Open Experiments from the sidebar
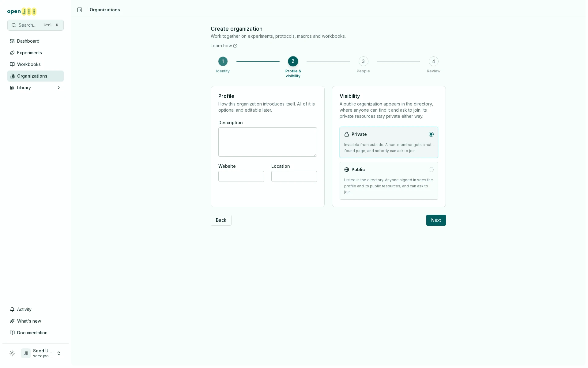Screen dimensions: 588x368 click(x=36, y=53)
